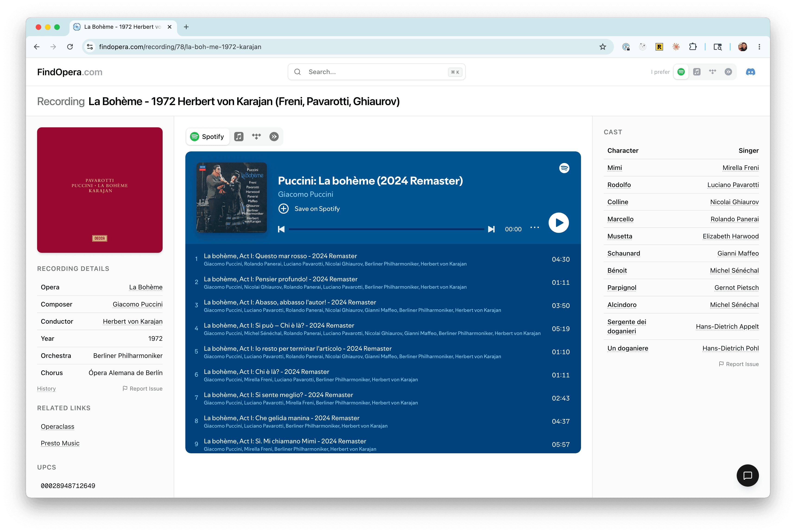Play track 1 Questo mar rosso
Screen dimensions: 796x532
(383, 260)
